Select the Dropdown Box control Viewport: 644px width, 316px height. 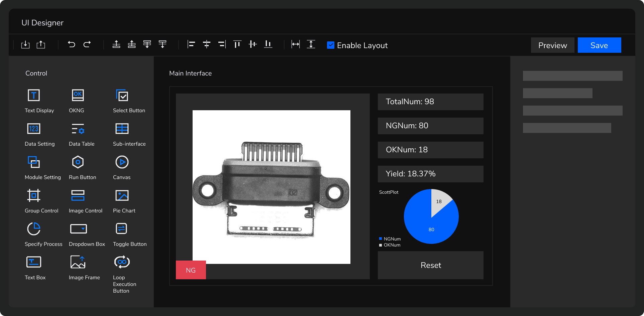tap(79, 229)
